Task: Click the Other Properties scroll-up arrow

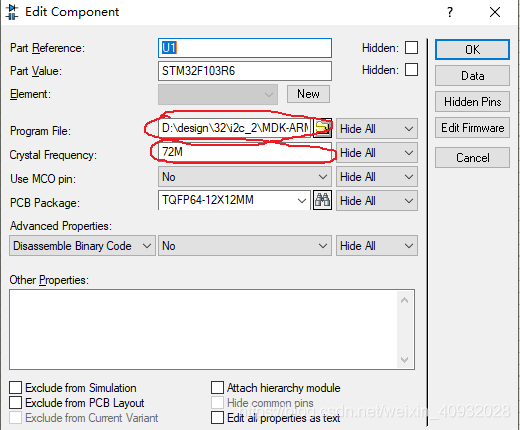Action: pos(405,300)
